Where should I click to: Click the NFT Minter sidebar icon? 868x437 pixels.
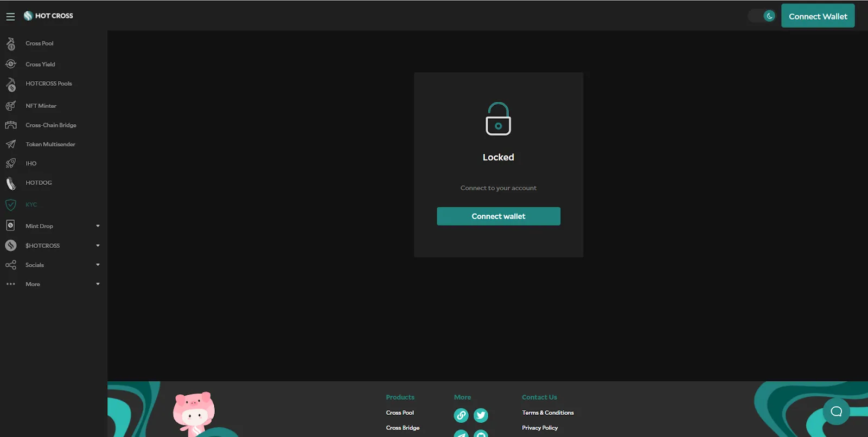[x=11, y=106]
